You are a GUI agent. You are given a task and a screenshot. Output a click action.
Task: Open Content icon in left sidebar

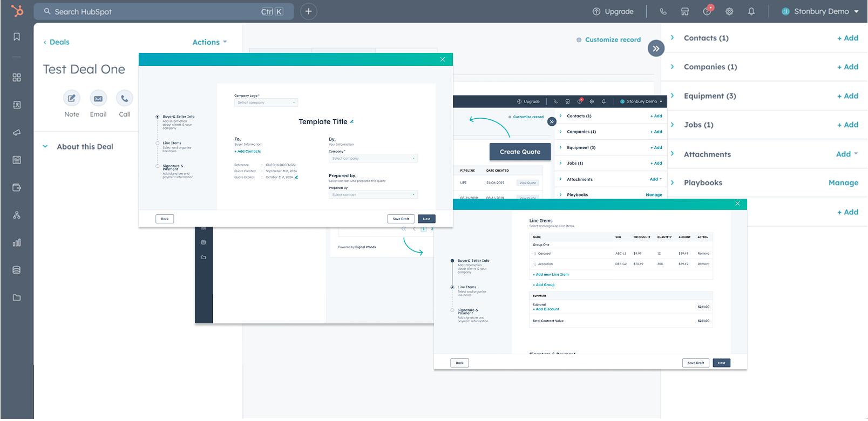17,160
